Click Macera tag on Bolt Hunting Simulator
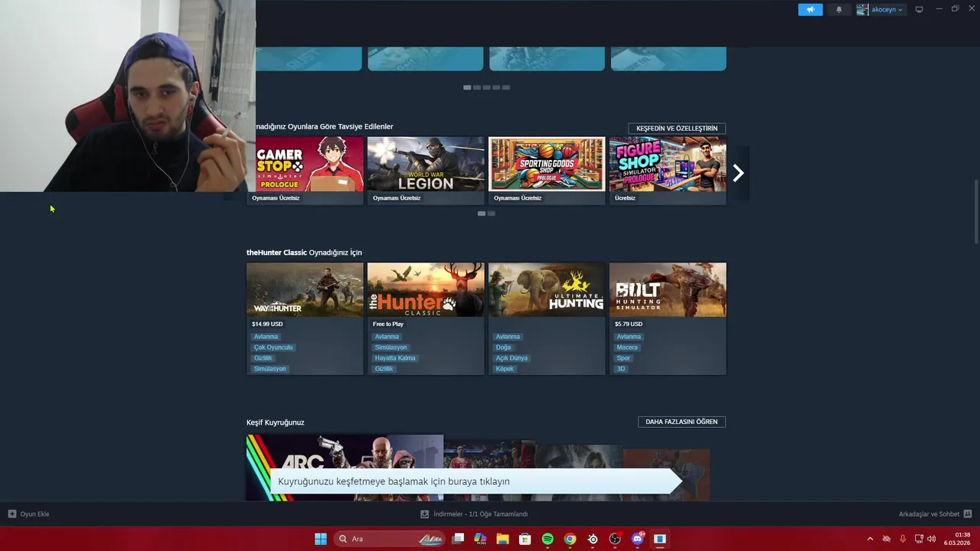This screenshot has width=980, height=551. 627,347
